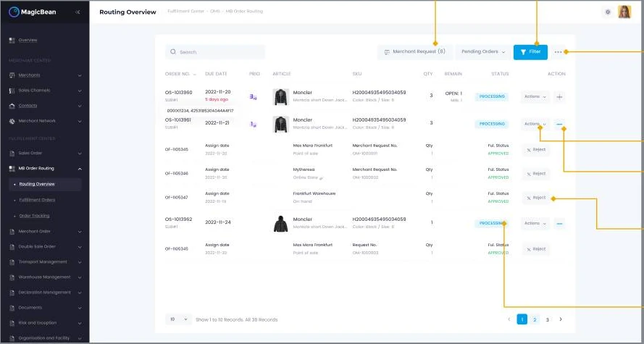Image resolution: width=644 pixels, height=344 pixels.
Task: Click the link icon next to Online Store
Action: 321,177
